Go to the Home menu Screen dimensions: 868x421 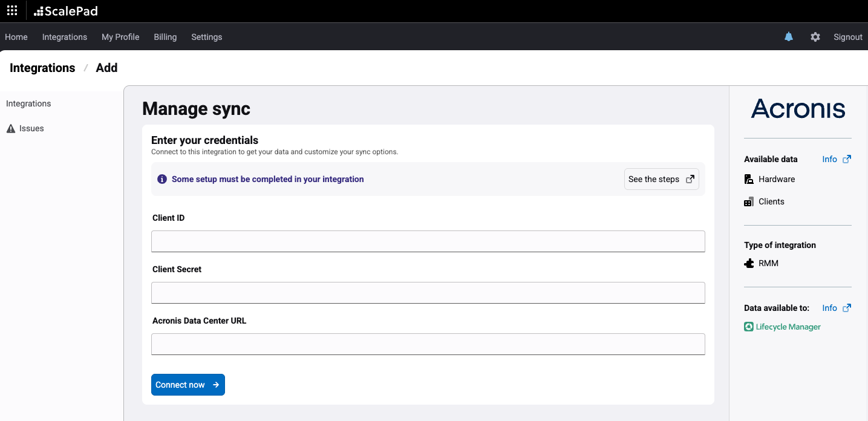pyautogui.click(x=16, y=37)
